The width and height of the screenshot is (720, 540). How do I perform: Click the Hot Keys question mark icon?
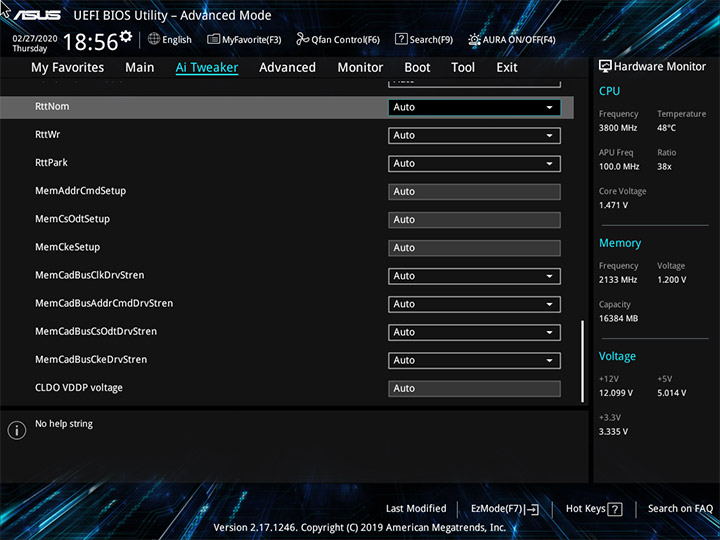(614, 509)
